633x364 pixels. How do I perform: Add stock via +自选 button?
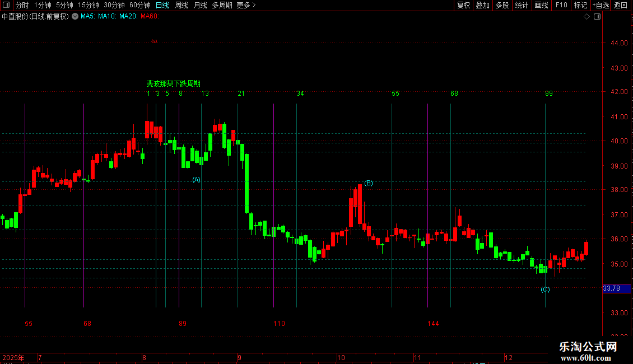(x=601, y=5)
